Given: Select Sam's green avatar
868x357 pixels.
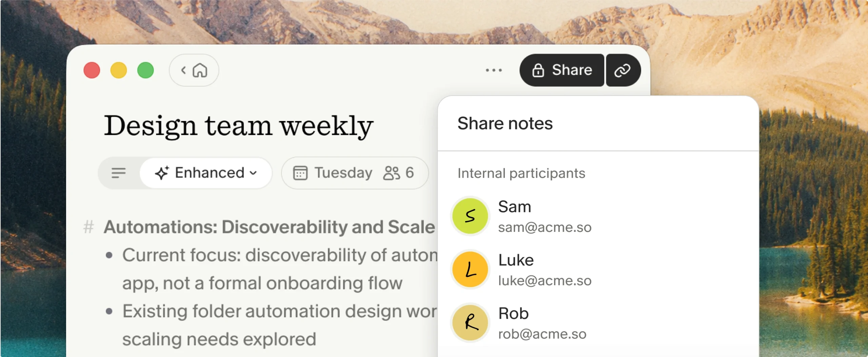Looking at the screenshot, I should [470, 216].
